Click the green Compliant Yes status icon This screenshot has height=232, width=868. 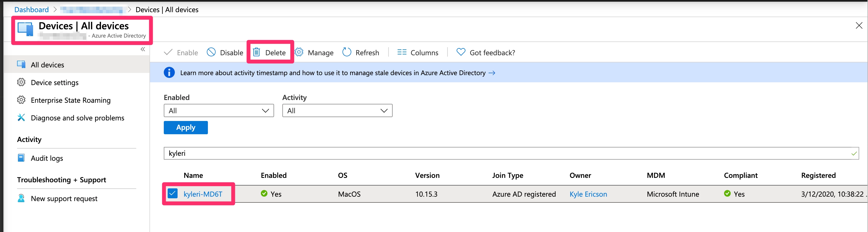coord(727,193)
